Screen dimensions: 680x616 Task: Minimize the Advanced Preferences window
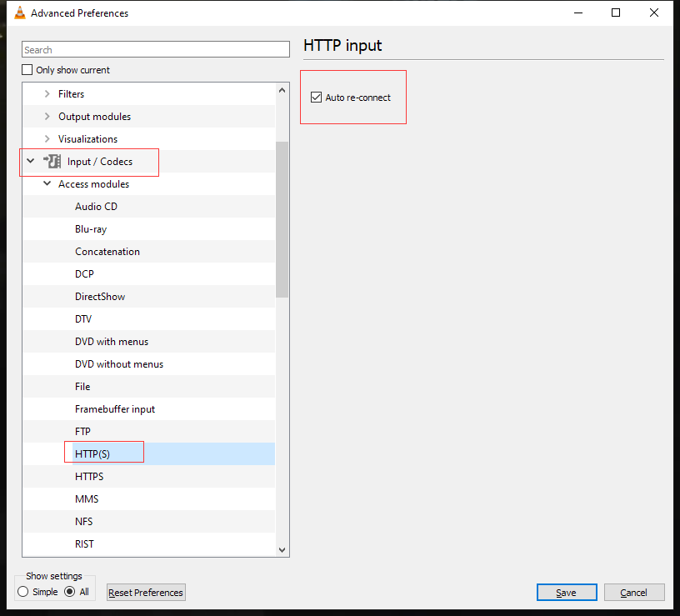click(x=578, y=13)
